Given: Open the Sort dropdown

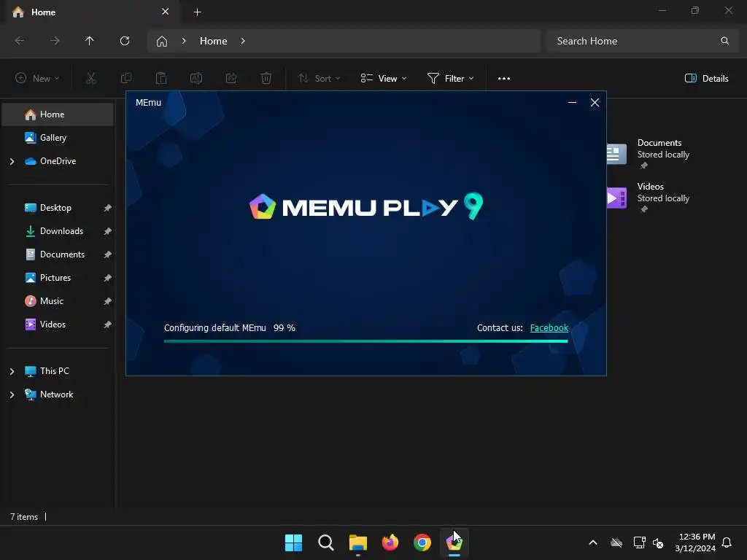Looking at the screenshot, I should point(319,78).
